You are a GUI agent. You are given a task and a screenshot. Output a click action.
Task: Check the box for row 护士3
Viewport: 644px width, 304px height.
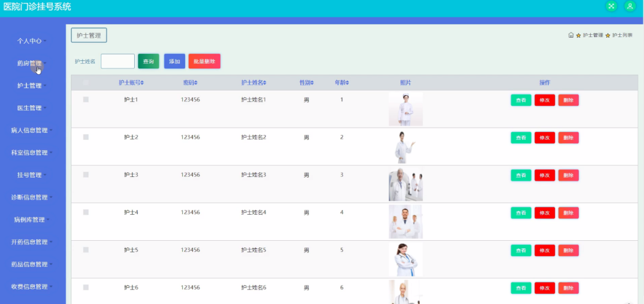click(86, 175)
